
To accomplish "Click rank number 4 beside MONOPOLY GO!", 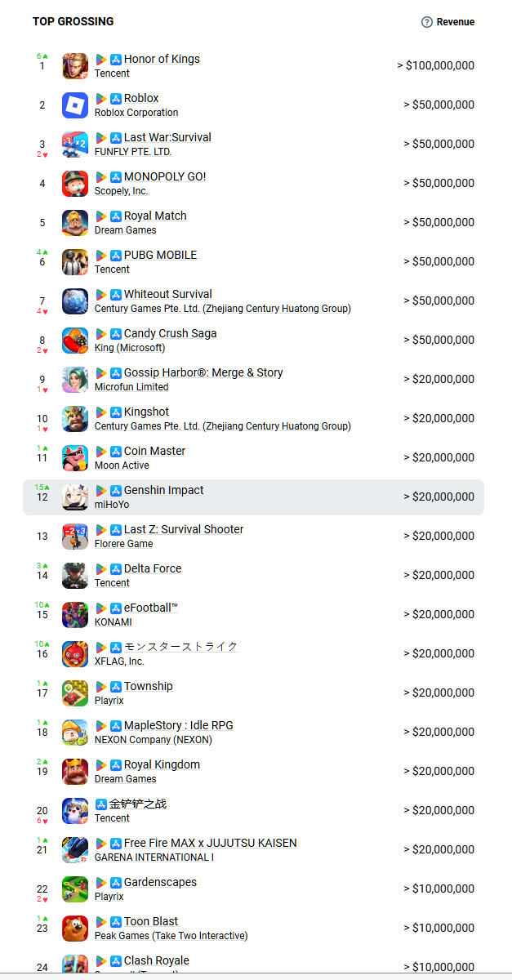I will pos(42,184).
